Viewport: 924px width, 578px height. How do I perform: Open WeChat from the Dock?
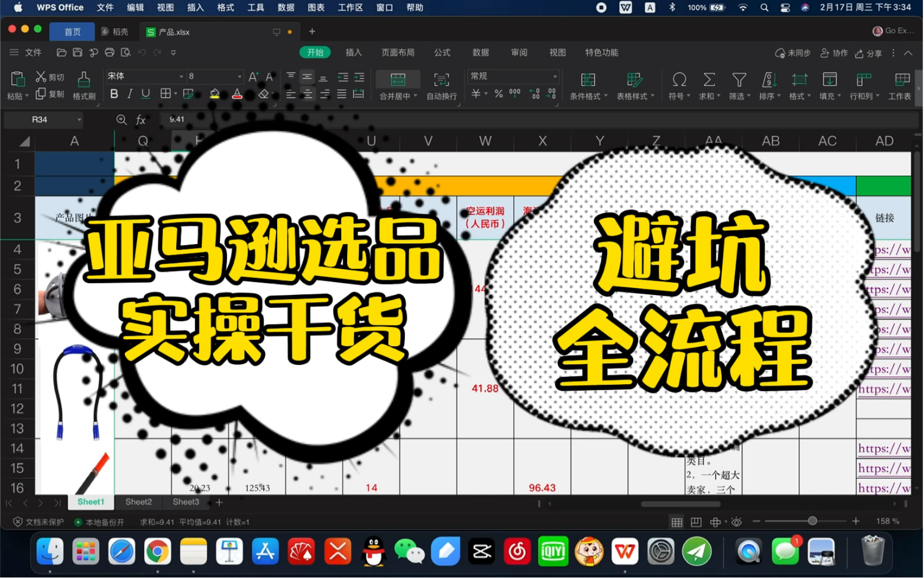click(409, 551)
